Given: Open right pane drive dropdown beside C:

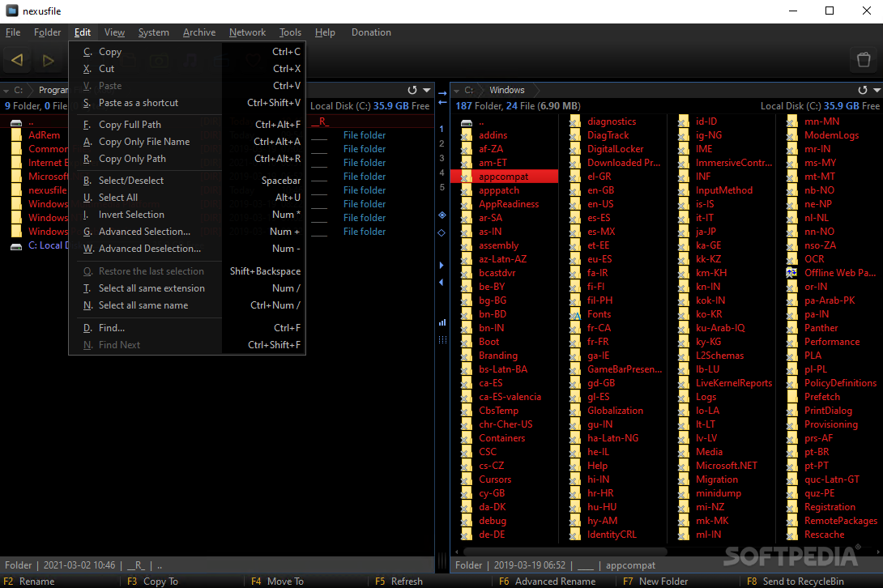Looking at the screenshot, I should [x=456, y=91].
